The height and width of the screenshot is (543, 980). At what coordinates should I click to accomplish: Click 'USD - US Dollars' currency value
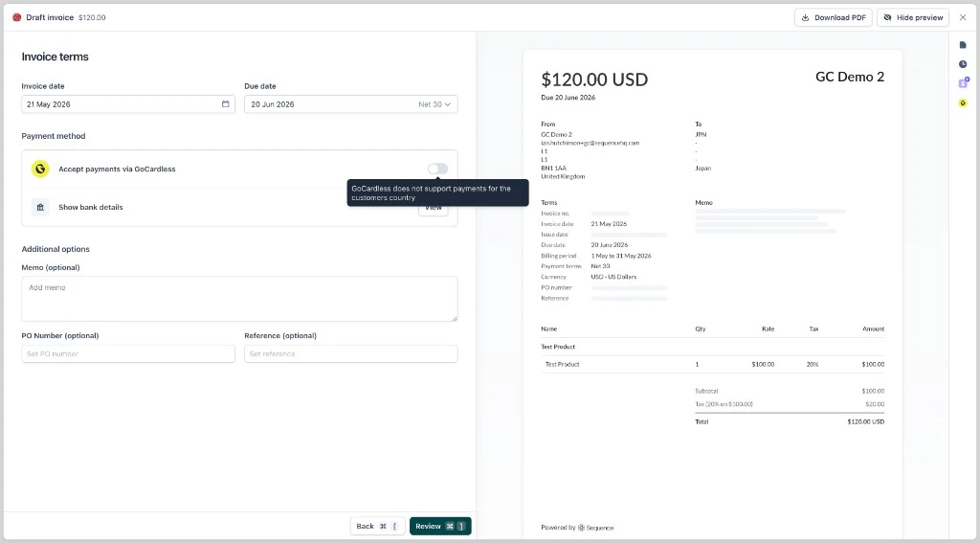pyautogui.click(x=613, y=277)
